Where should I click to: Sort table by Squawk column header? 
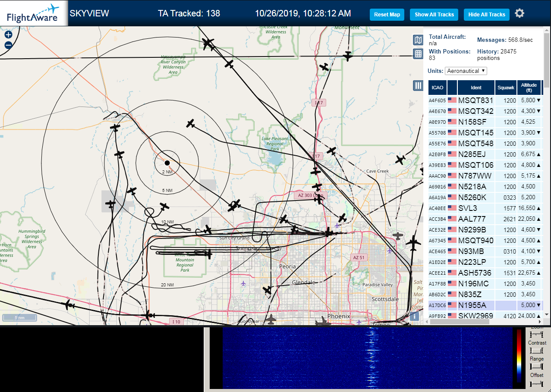[x=506, y=88]
